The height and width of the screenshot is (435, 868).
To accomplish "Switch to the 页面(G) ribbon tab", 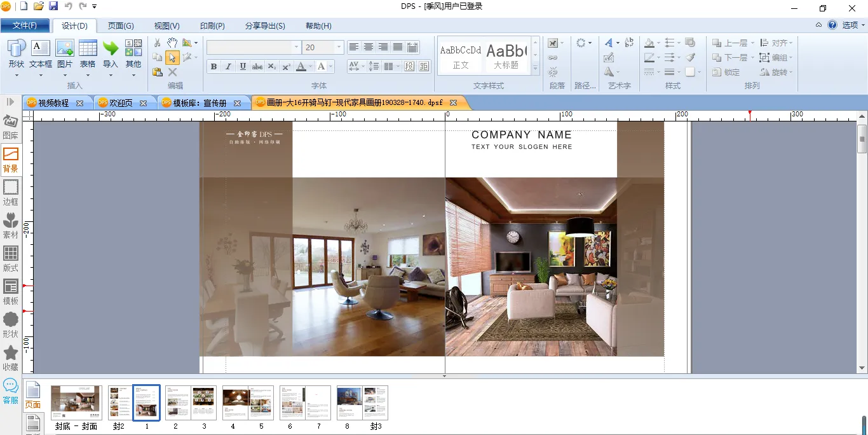I will 121,26.
